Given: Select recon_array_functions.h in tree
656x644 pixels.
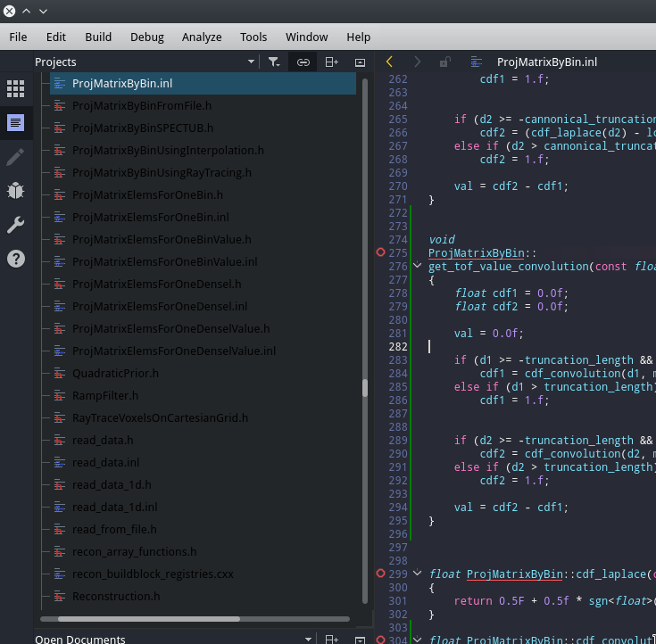Looking at the screenshot, I should pos(134,551).
